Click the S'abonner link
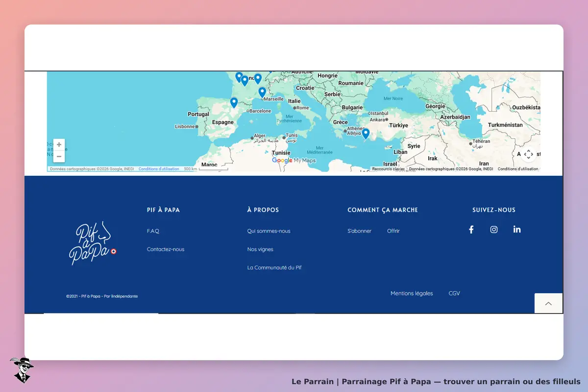 (359, 231)
